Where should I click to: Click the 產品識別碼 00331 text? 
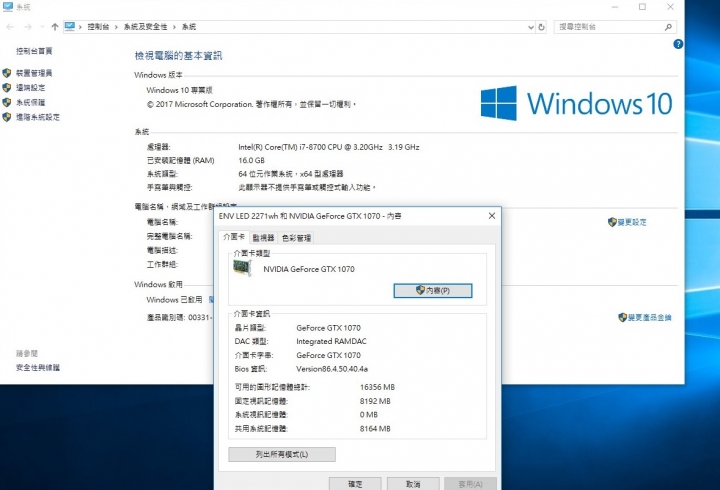point(179,317)
